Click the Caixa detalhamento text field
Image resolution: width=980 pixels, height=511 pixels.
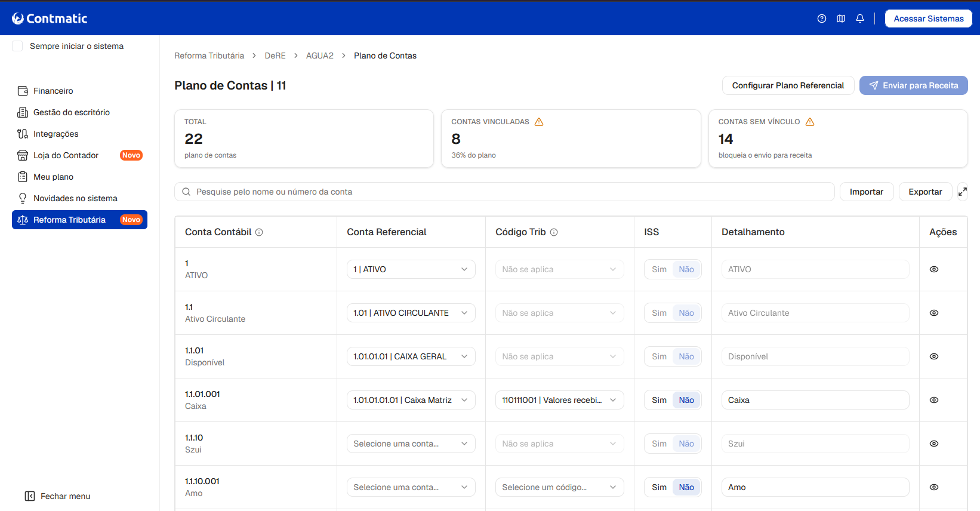(815, 400)
